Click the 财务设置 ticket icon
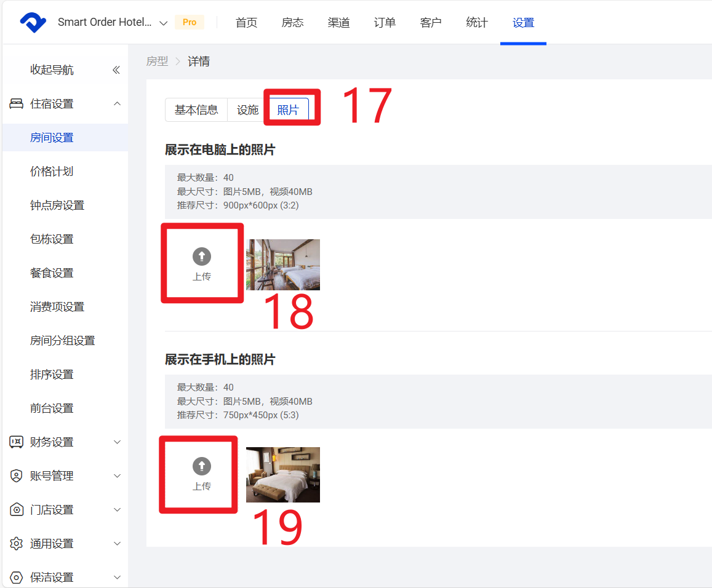Screen dimensions: 712x588 tap(17, 442)
